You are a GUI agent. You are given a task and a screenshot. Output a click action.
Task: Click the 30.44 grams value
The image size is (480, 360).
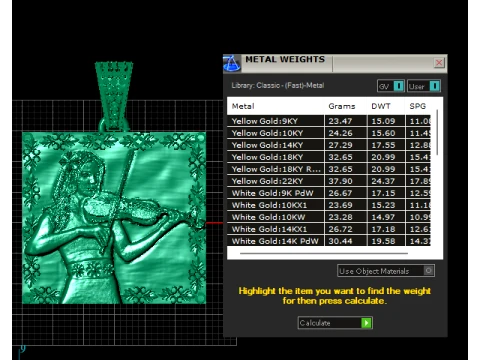pos(340,241)
